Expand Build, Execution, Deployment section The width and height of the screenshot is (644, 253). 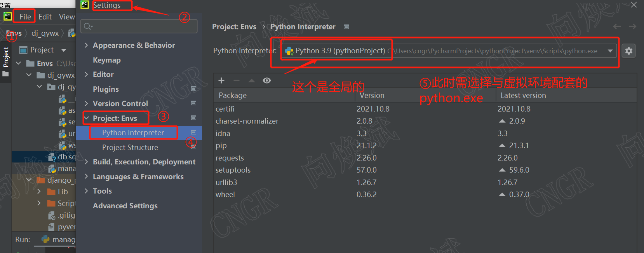[86, 162]
